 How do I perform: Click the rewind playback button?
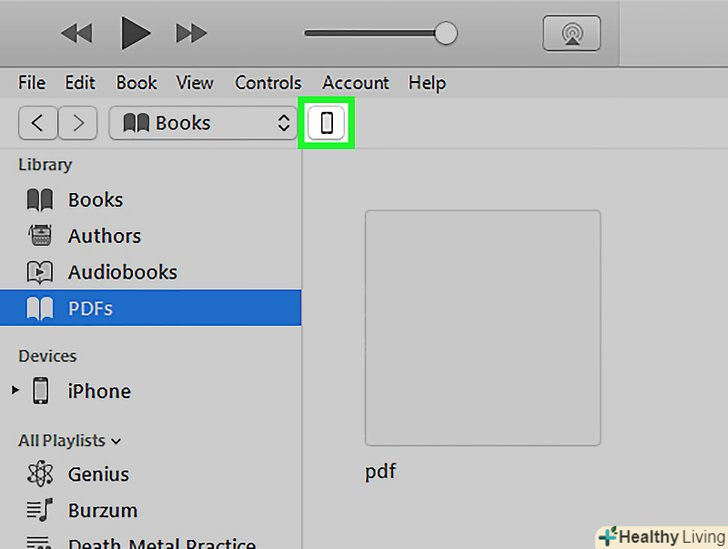[x=76, y=33]
